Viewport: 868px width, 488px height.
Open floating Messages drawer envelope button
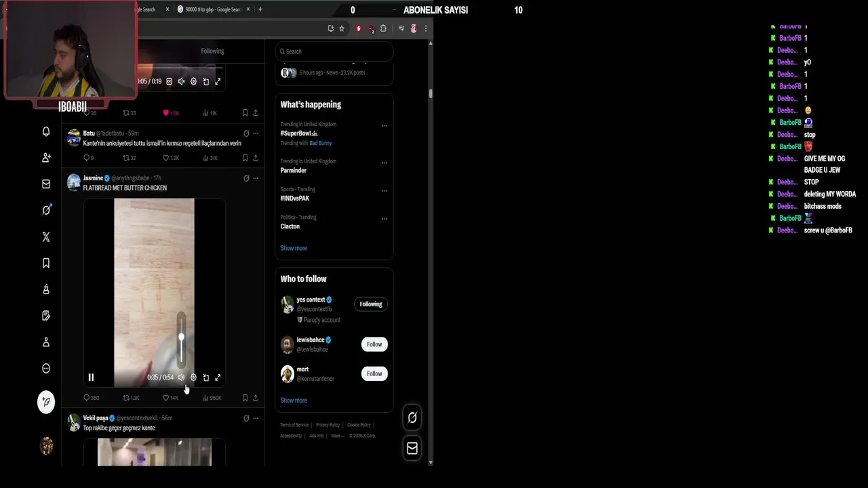click(x=412, y=448)
